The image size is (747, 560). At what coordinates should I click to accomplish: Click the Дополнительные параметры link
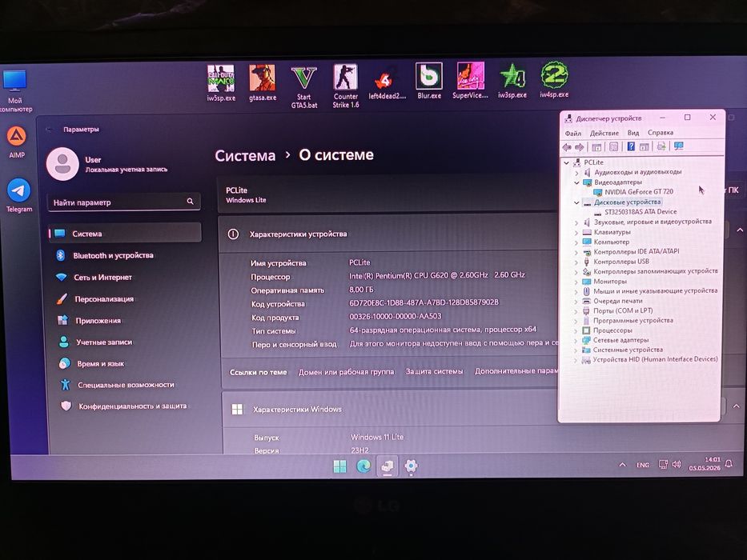coord(516,370)
